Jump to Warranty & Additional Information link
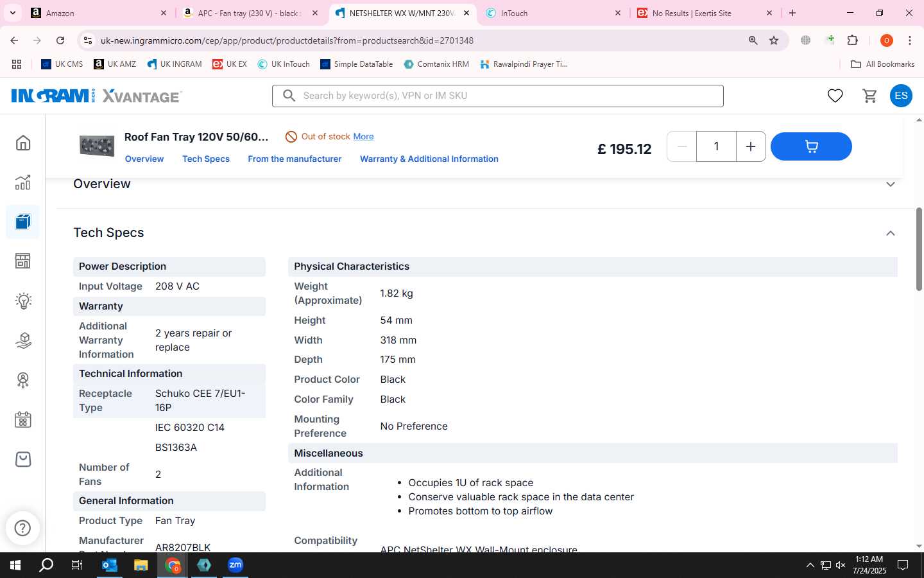Screen dimensions: 924x578 point(429,159)
